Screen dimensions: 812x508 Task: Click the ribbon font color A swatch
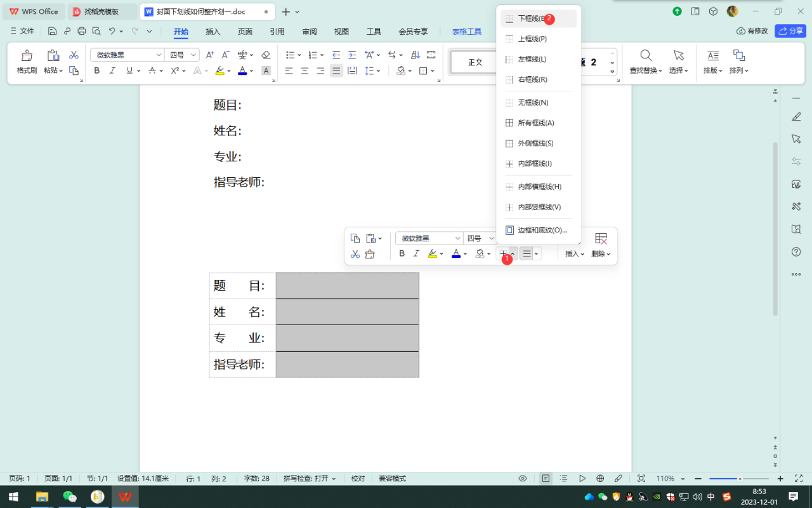coord(242,71)
